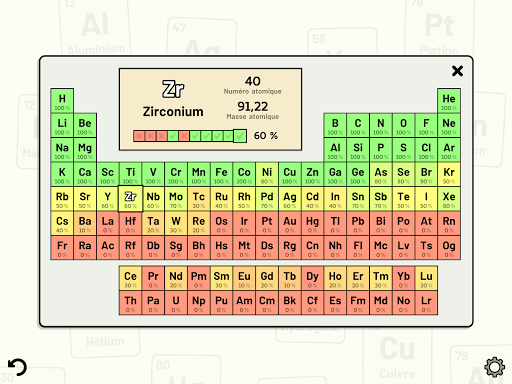Click the atomic mass value 91,22

[x=253, y=107]
